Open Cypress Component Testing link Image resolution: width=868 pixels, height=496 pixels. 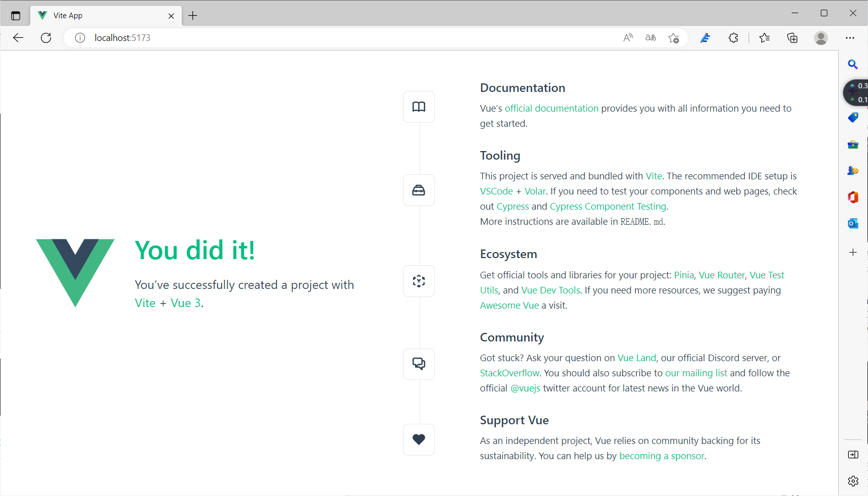pos(608,206)
